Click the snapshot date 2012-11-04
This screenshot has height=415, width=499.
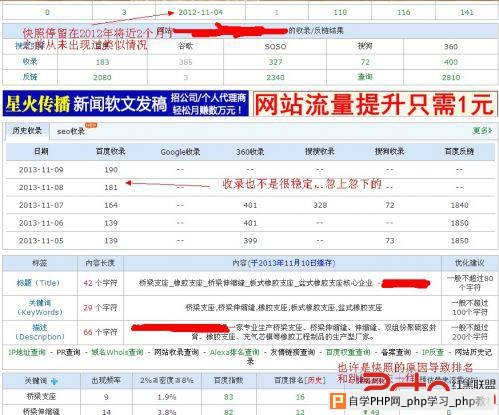pyautogui.click(x=200, y=12)
